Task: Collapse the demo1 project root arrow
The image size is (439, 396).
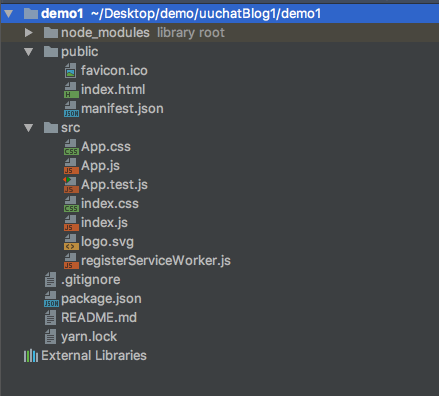Action: [9, 14]
